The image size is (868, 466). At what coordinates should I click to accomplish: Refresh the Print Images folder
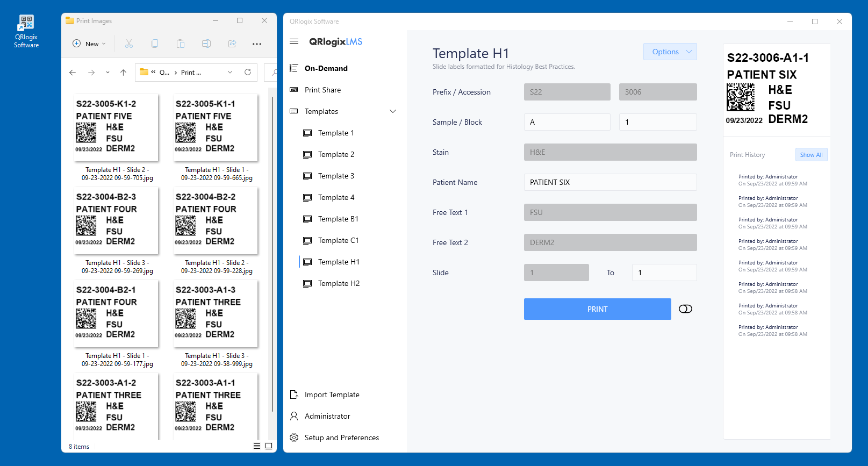pos(248,72)
